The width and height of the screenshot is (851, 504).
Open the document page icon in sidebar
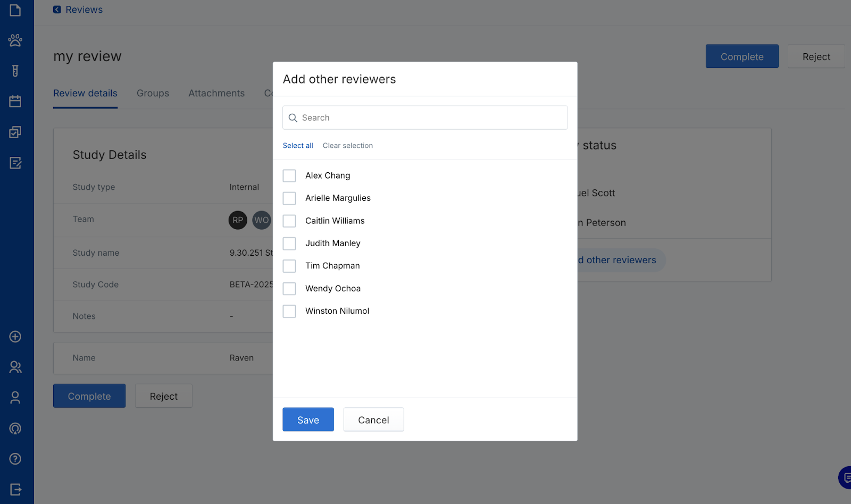15,10
